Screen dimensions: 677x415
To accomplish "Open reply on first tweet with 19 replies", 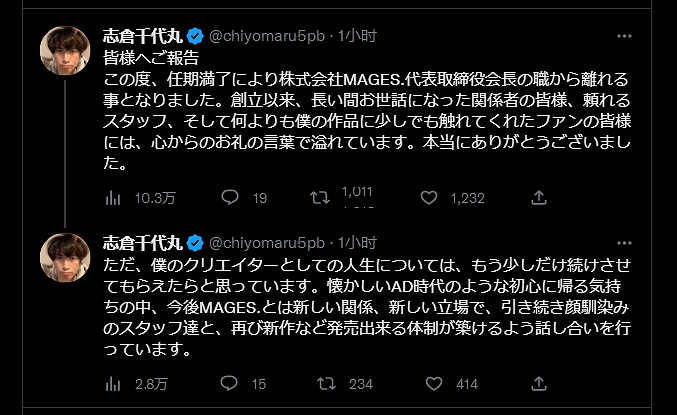I will 230,198.
